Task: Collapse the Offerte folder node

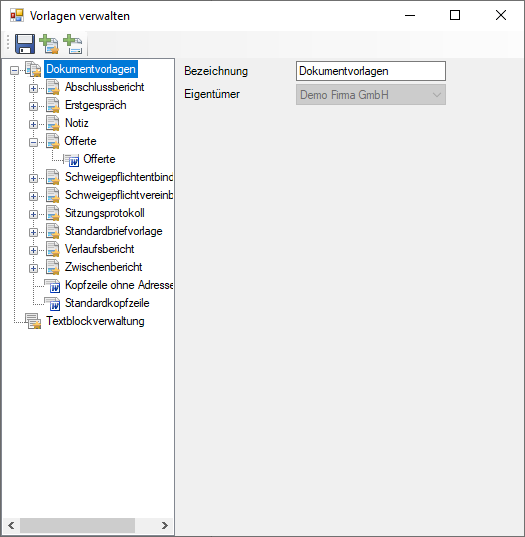Action: pyautogui.click(x=33, y=142)
